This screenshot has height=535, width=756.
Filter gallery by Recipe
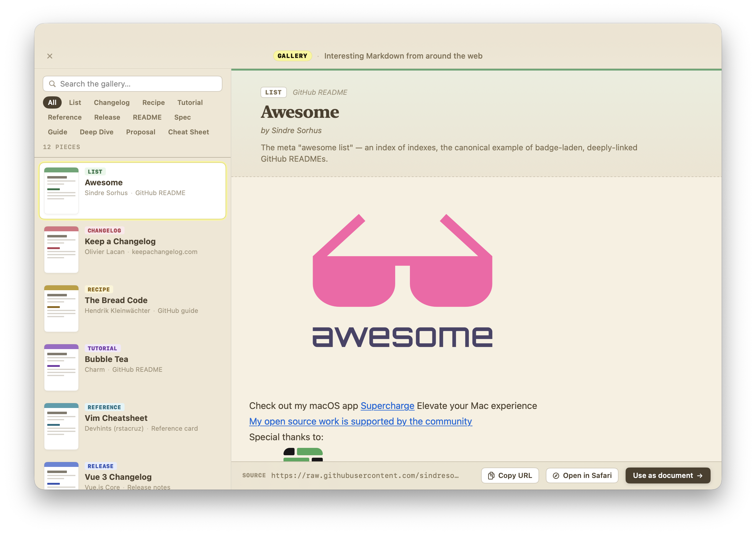153,102
